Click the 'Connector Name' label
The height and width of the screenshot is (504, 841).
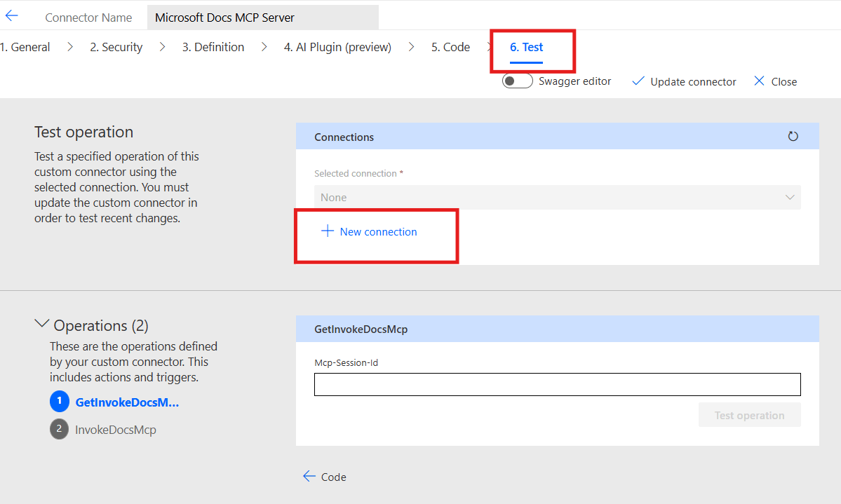(88, 18)
